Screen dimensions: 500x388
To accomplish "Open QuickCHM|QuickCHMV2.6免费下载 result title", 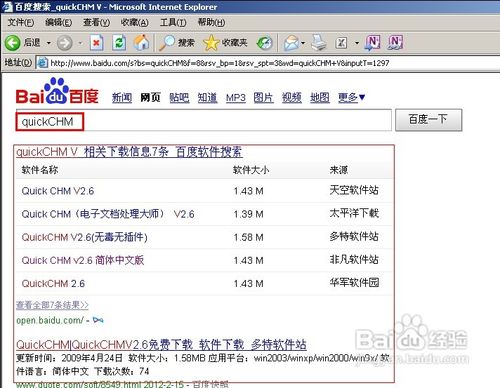I will (161, 345).
